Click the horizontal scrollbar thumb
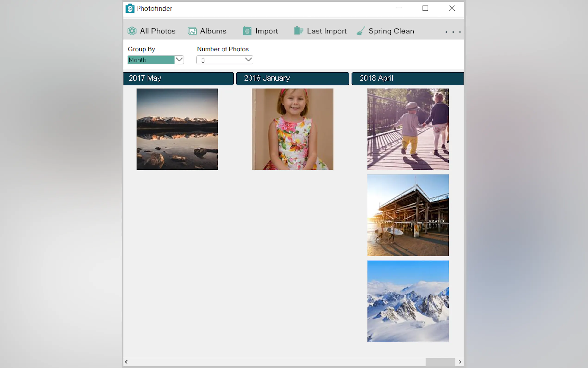 [440, 362]
